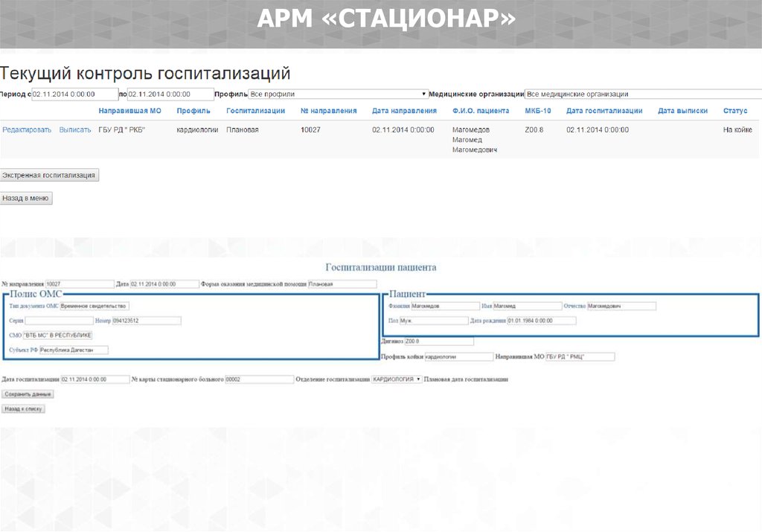The height and width of the screenshot is (532, 762).
Task: Click the Период с start date field
Action: click(74, 94)
